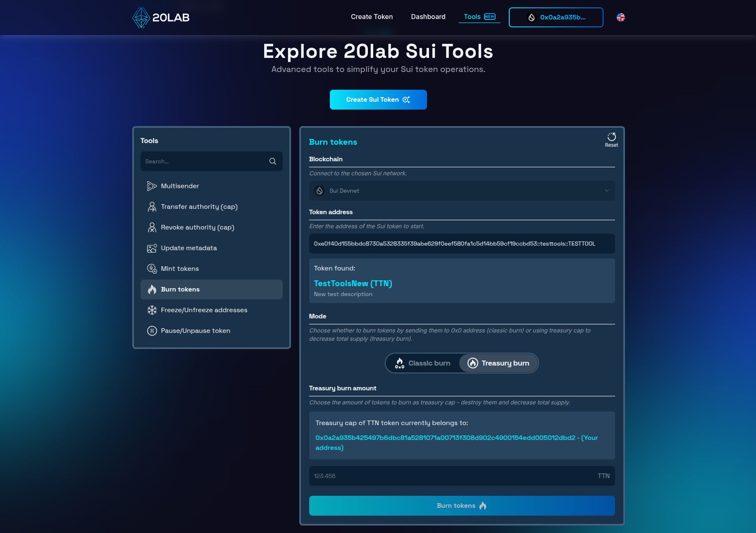Click 'Treasury cap of TTN token' text
Screen dimensions: 756x533
click(391, 423)
